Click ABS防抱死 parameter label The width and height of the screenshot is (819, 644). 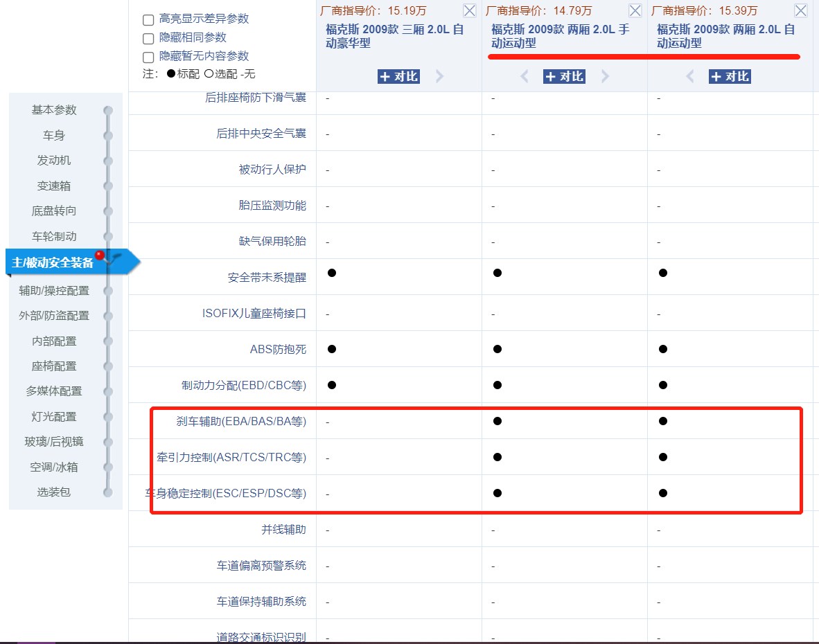[x=278, y=350]
